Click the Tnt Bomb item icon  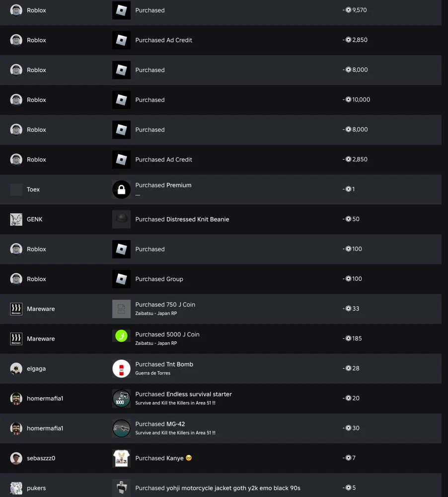pos(121,368)
